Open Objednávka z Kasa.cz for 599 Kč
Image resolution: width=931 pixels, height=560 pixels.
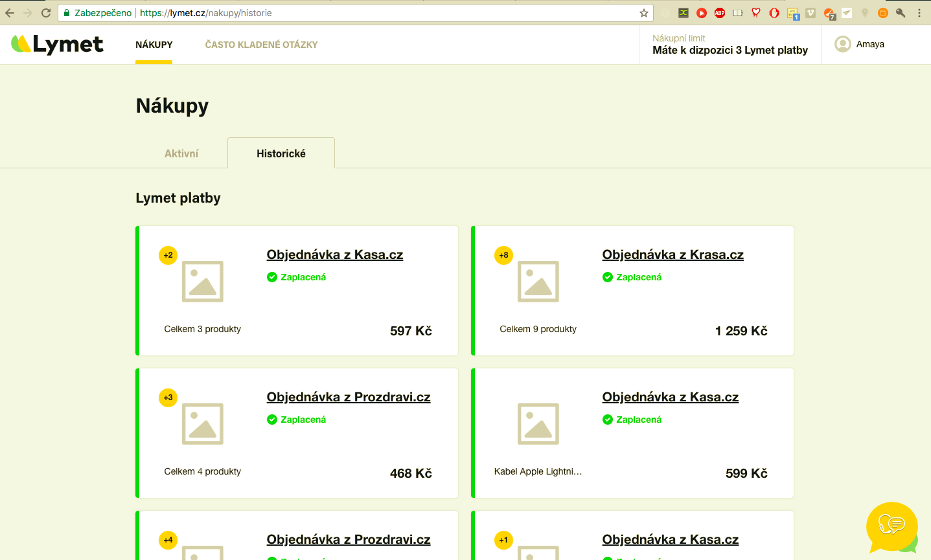(671, 397)
